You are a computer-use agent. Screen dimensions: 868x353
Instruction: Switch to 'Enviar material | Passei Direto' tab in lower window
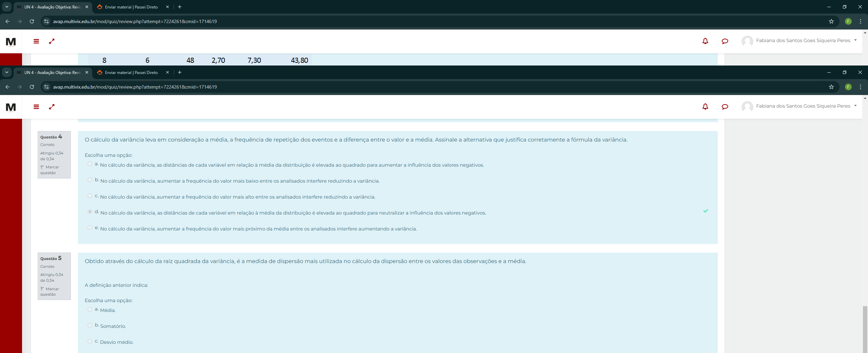point(131,72)
